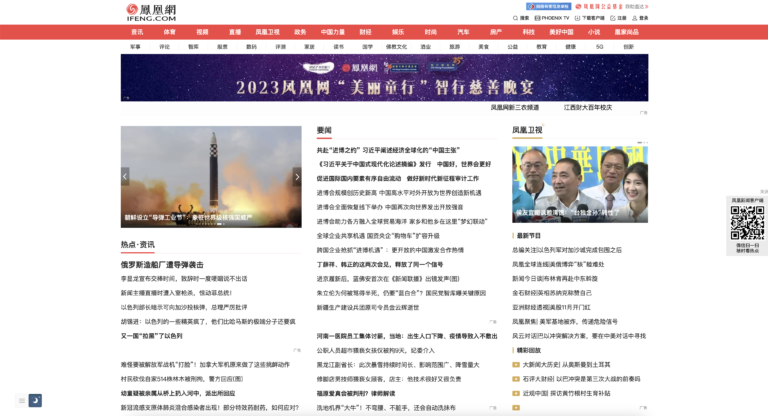Click the search magnifier icon

click(515, 18)
